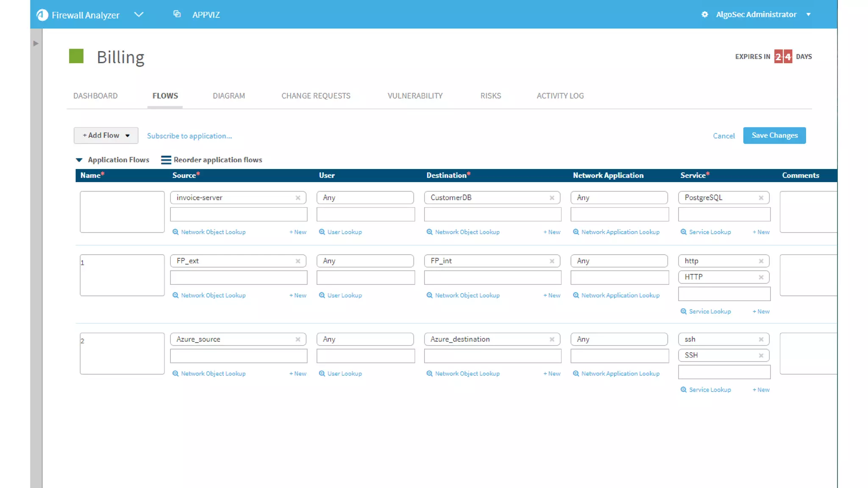Remove the HTTP service tag
The height and width of the screenshot is (488, 868).
point(761,277)
